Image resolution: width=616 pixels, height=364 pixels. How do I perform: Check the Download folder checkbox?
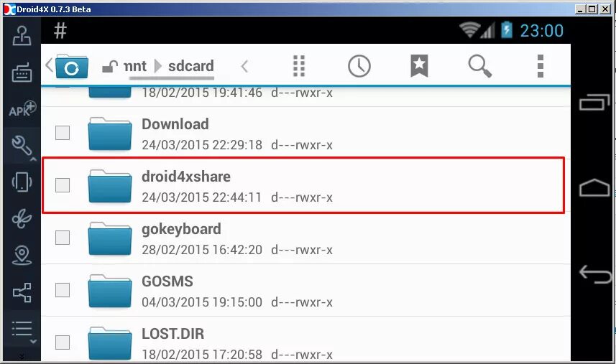pyautogui.click(x=63, y=133)
